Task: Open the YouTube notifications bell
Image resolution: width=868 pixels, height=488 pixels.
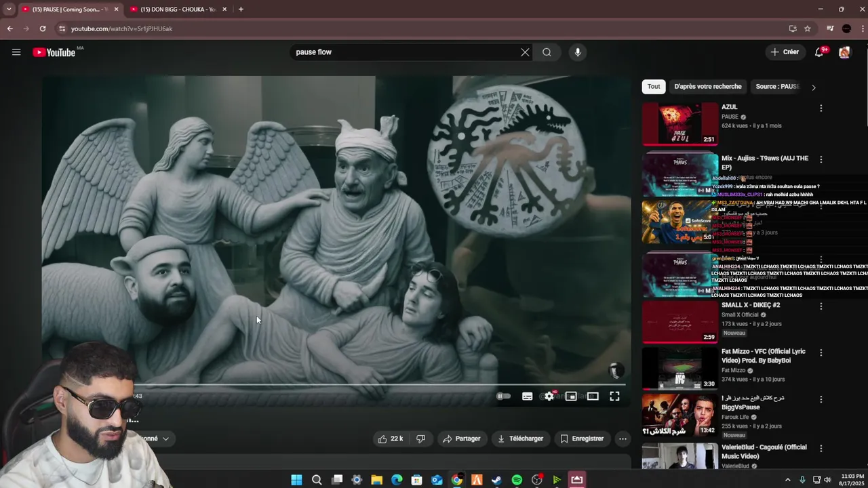Action: [x=819, y=52]
